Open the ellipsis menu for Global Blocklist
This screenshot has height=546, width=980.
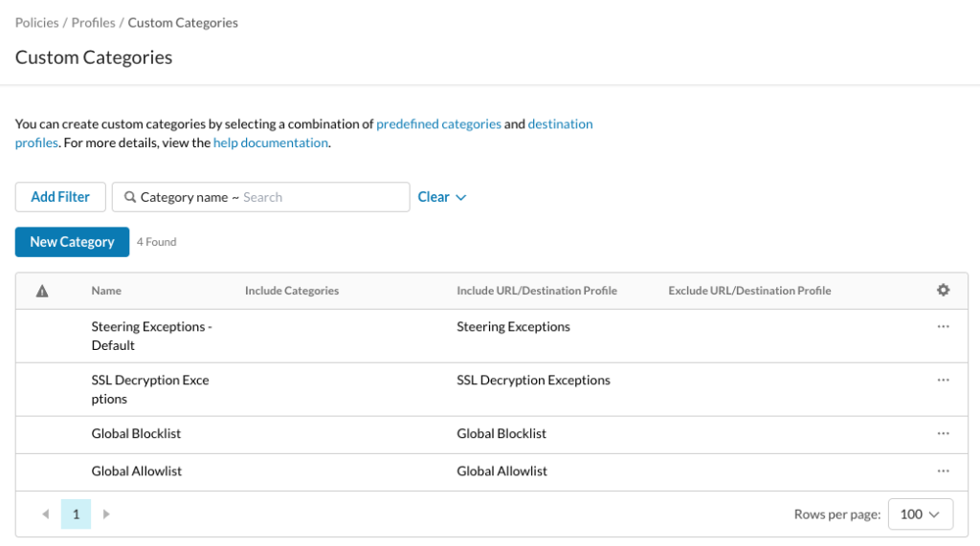click(943, 433)
